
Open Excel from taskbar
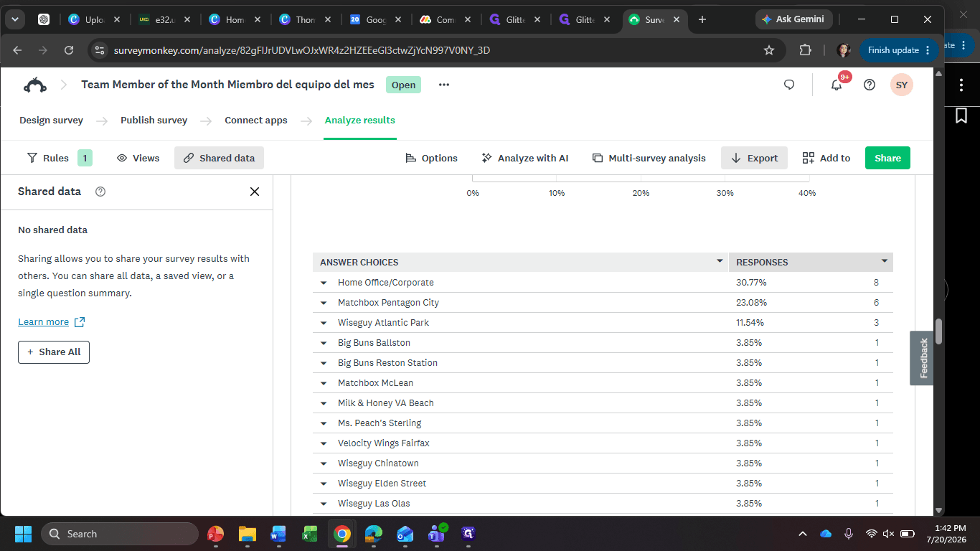pyautogui.click(x=310, y=534)
